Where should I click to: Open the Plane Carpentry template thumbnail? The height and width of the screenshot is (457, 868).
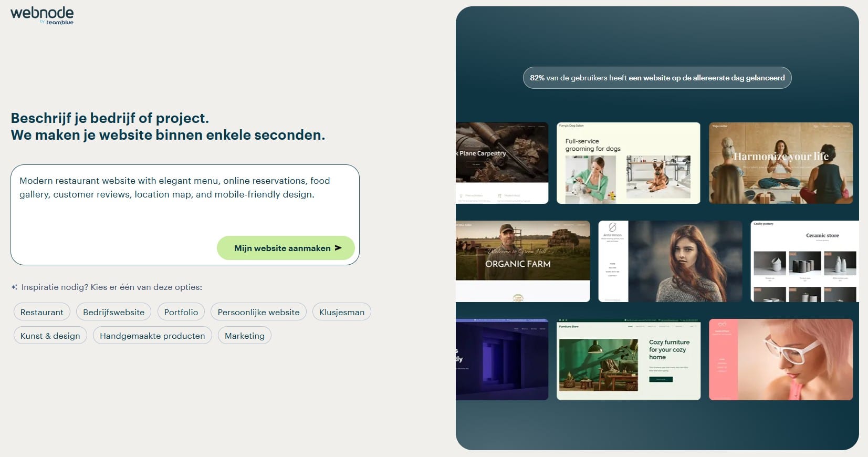click(502, 163)
